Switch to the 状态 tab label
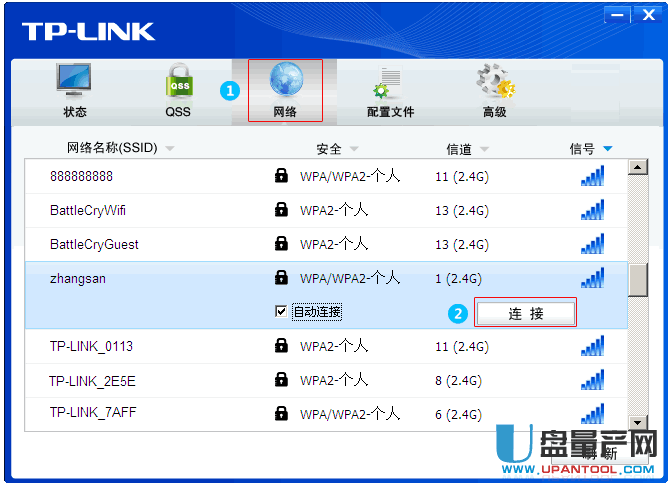670x486 pixels. click(x=75, y=112)
